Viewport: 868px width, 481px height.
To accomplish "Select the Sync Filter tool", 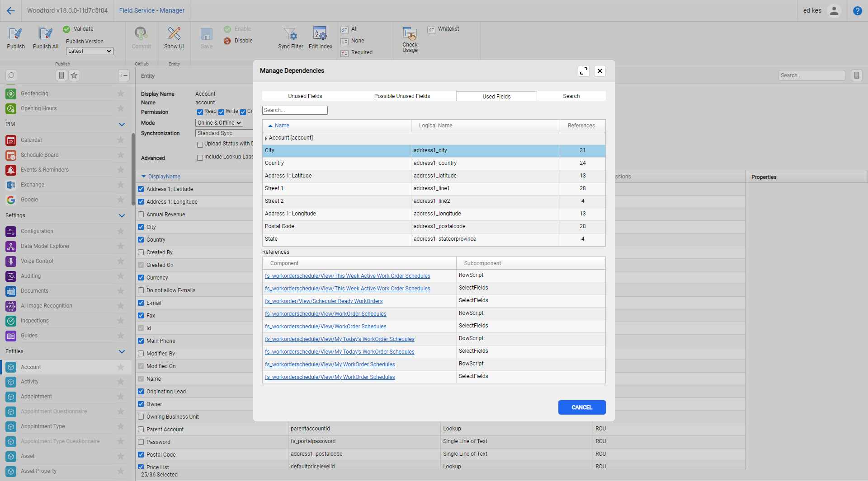I will click(x=291, y=38).
